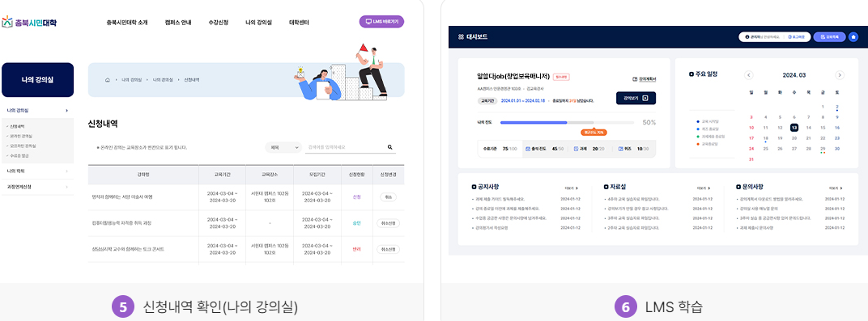The width and height of the screenshot is (868, 321).
Task: Click the 강좌명 column header
Action: [143, 175]
